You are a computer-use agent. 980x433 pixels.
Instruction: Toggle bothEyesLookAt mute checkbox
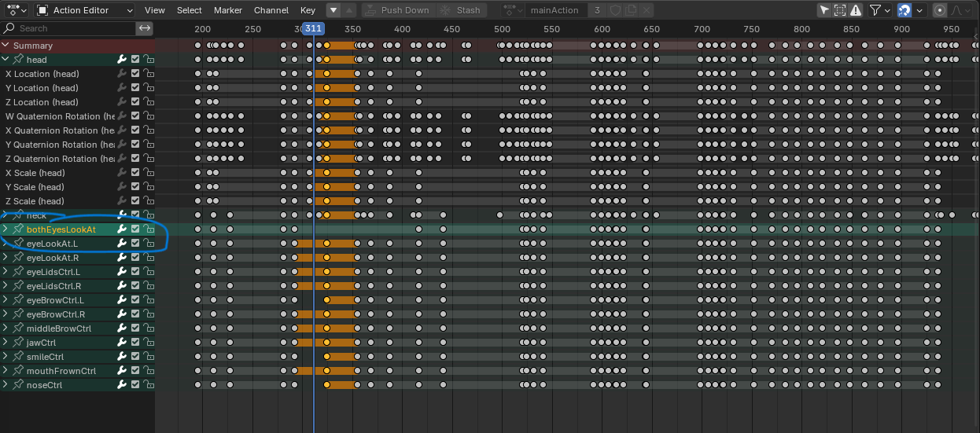pyautogui.click(x=135, y=229)
